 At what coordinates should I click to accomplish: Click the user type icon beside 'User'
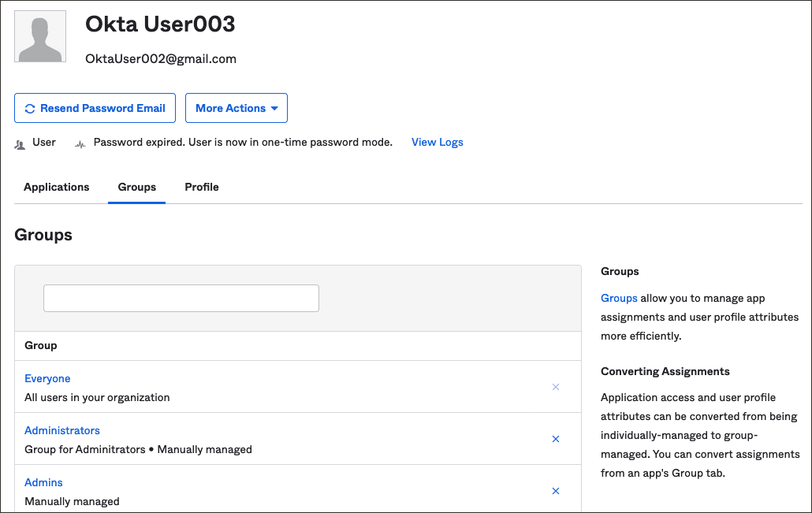point(19,143)
